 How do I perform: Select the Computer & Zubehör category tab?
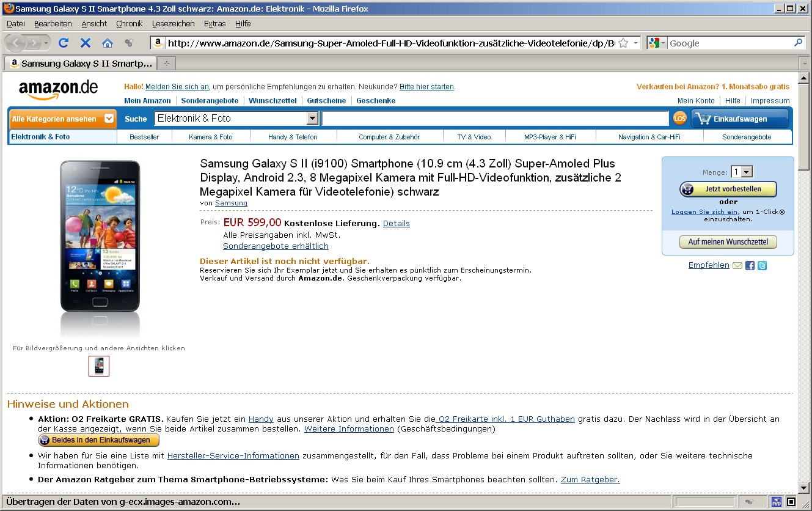[x=389, y=137]
